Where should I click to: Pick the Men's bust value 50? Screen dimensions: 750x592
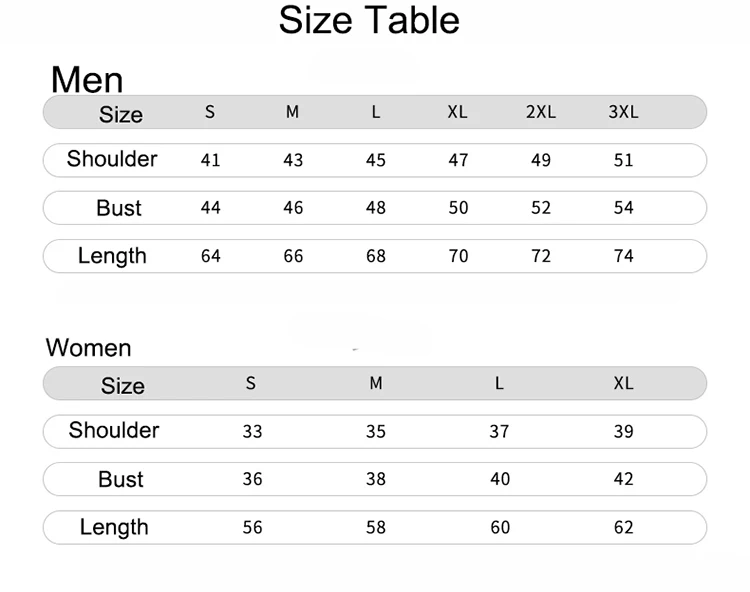pyautogui.click(x=458, y=208)
